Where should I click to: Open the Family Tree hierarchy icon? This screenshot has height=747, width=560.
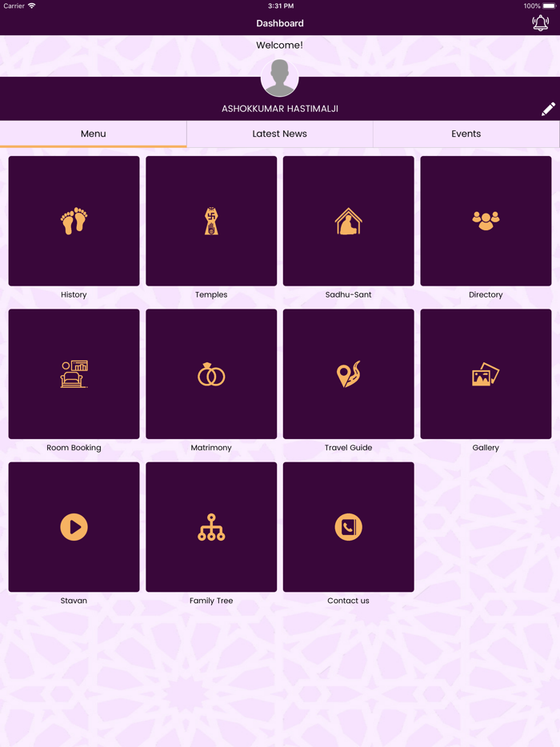(x=211, y=527)
